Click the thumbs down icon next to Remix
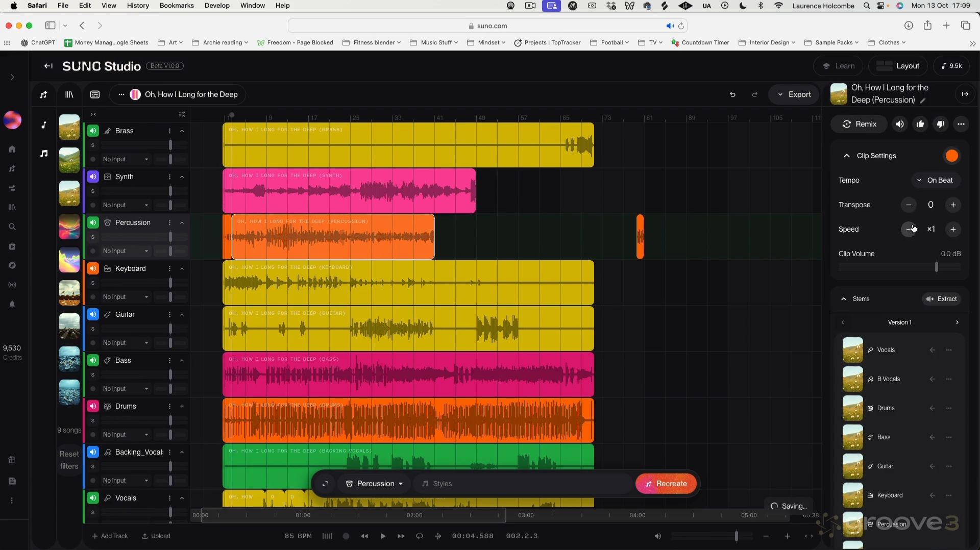The height and width of the screenshot is (550, 980). (x=941, y=124)
